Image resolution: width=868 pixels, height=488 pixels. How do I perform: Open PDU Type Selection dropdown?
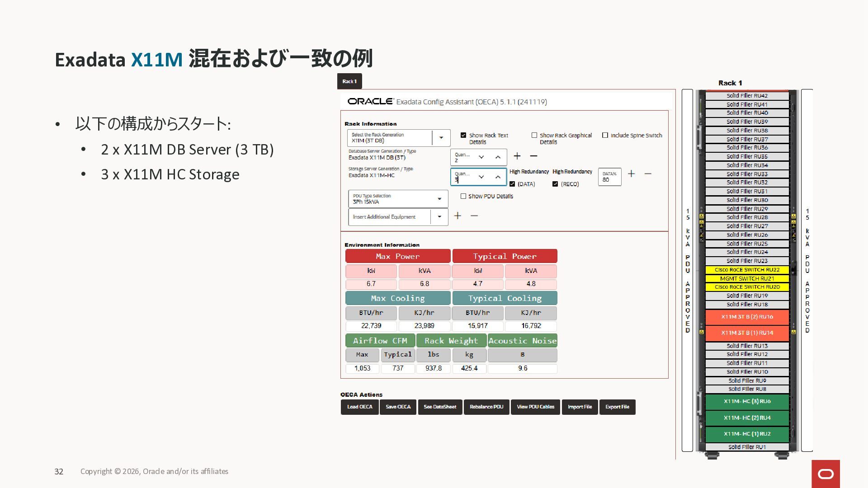coord(439,199)
